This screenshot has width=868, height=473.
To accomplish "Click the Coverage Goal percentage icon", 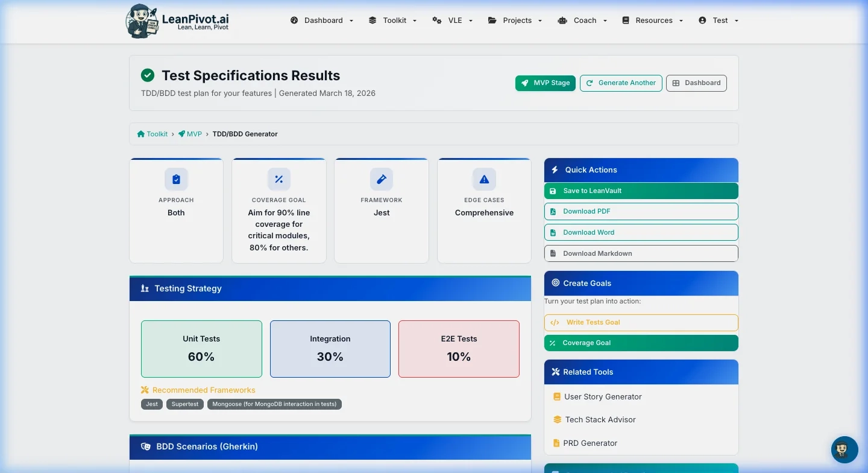I will (278, 179).
